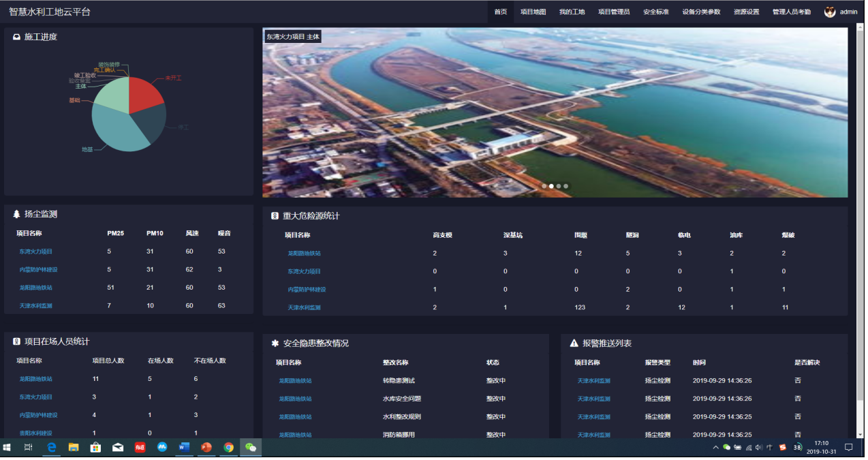Switch to the last carousel indicator dot

[565, 186]
